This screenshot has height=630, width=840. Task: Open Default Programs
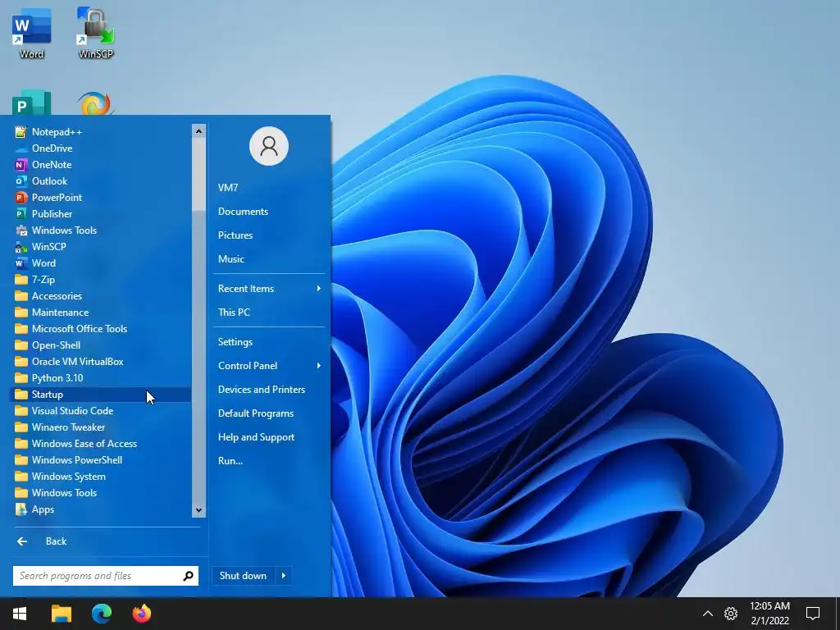pos(269,413)
